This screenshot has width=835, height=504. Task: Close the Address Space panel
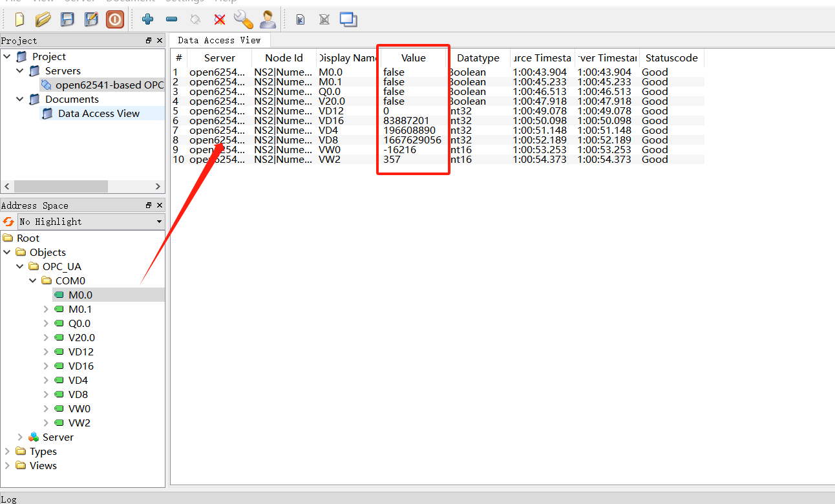point(160,205)
